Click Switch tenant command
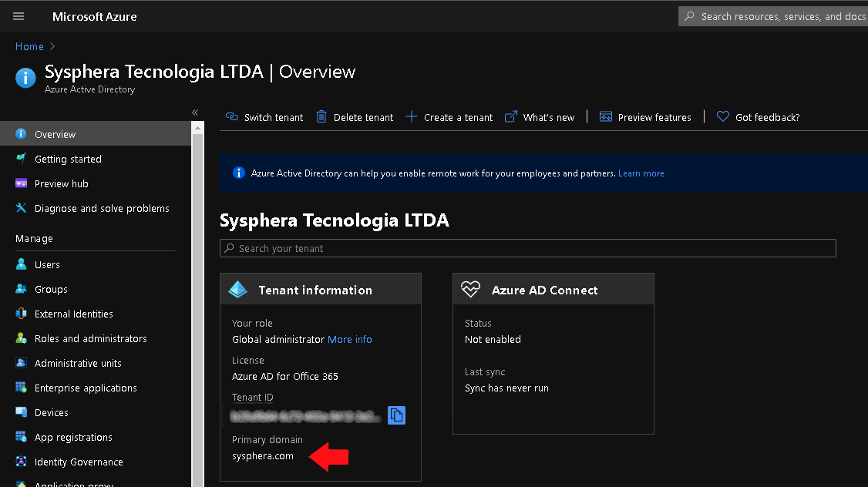 [x=264, y=117]
